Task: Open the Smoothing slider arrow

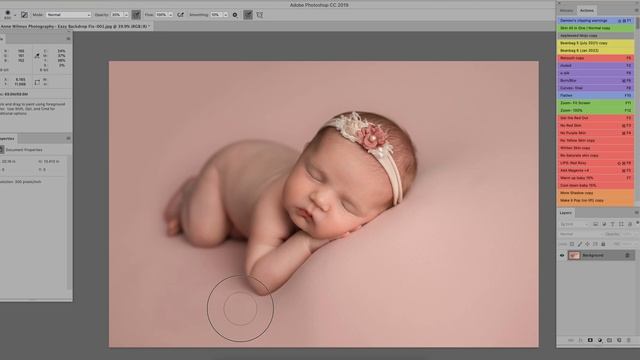Action: pos(226,15)
